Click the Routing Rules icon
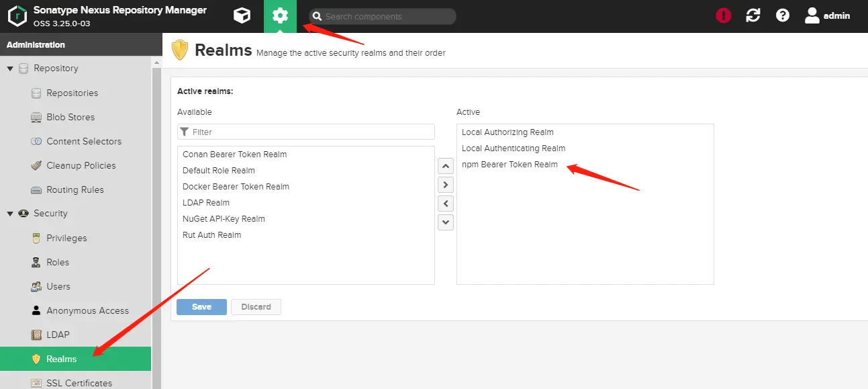Screen dimensions: 868x389 [x=36, y=189]
